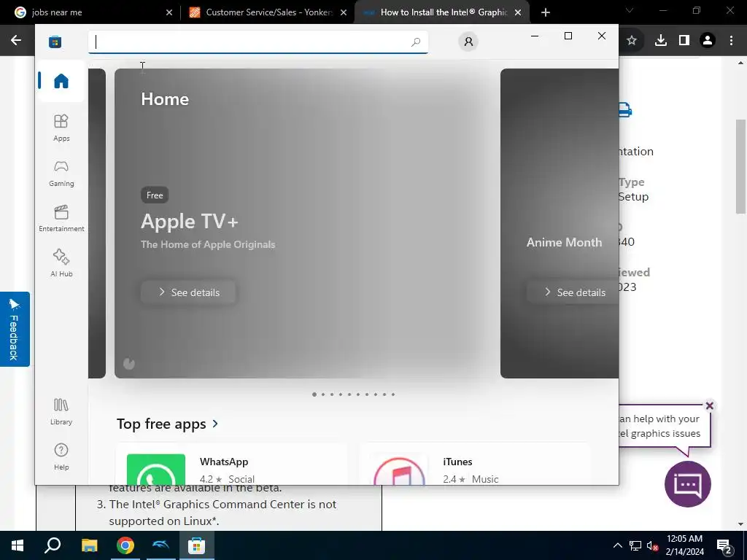This screenshot has height=560, width=747.
Task: Open the Windows Start menu
Action: [18, 545]
